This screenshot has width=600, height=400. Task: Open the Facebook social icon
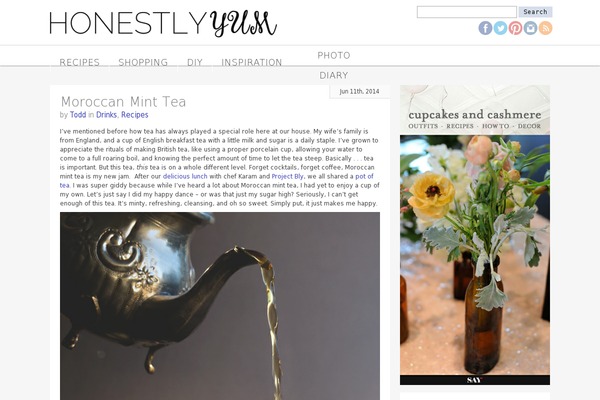coord(485,28)
